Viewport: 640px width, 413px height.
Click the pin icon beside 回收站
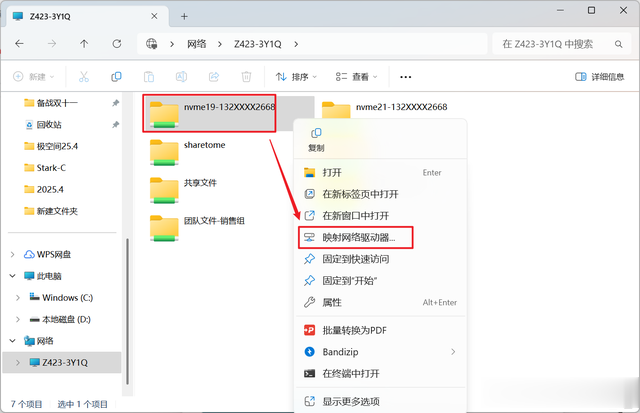tap(116, 125)
